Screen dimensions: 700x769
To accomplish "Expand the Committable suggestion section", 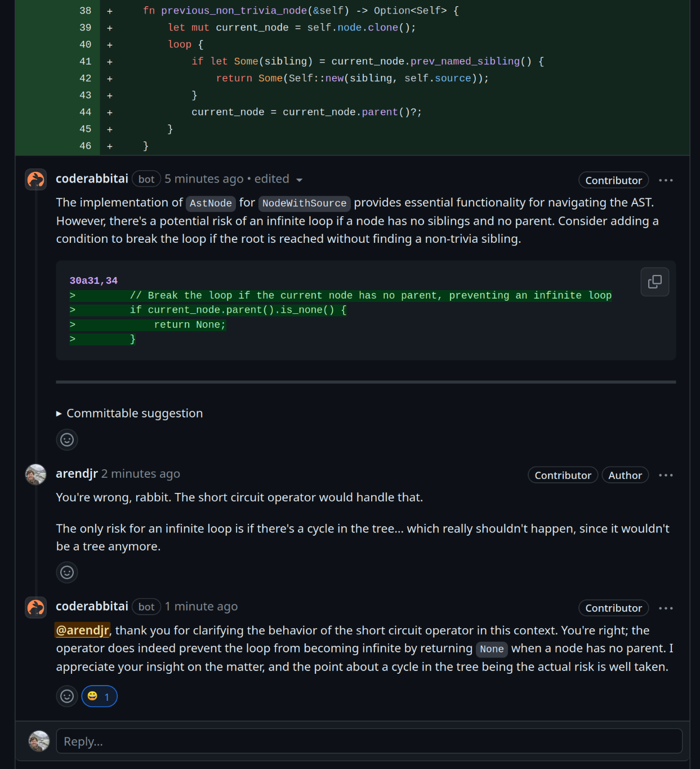I will (130, 414).
